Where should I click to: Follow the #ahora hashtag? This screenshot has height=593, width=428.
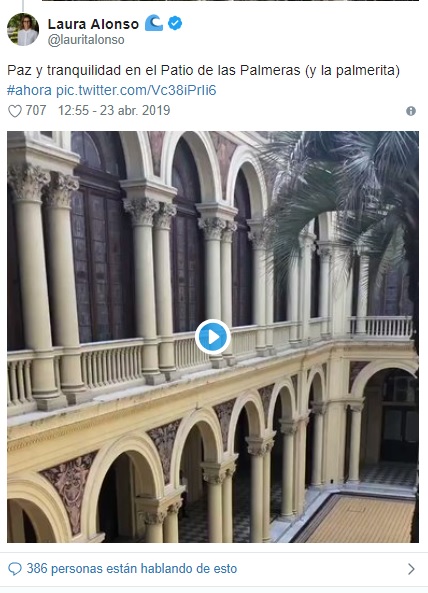click(x=29, y=90)
